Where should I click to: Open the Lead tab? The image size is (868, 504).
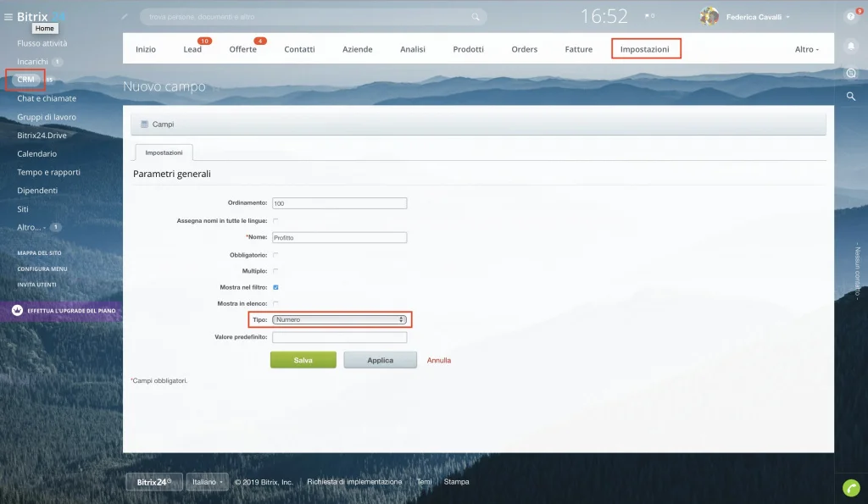(x=192, y=49)
